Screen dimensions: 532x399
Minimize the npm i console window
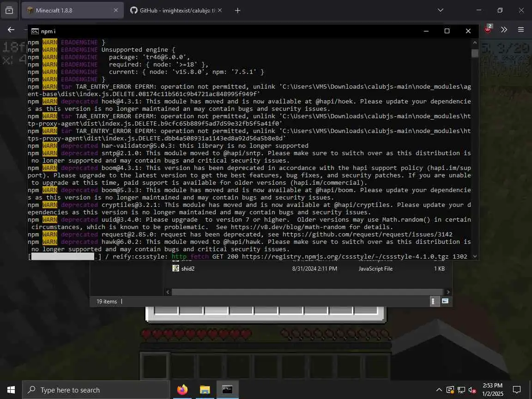pos(426,31)
